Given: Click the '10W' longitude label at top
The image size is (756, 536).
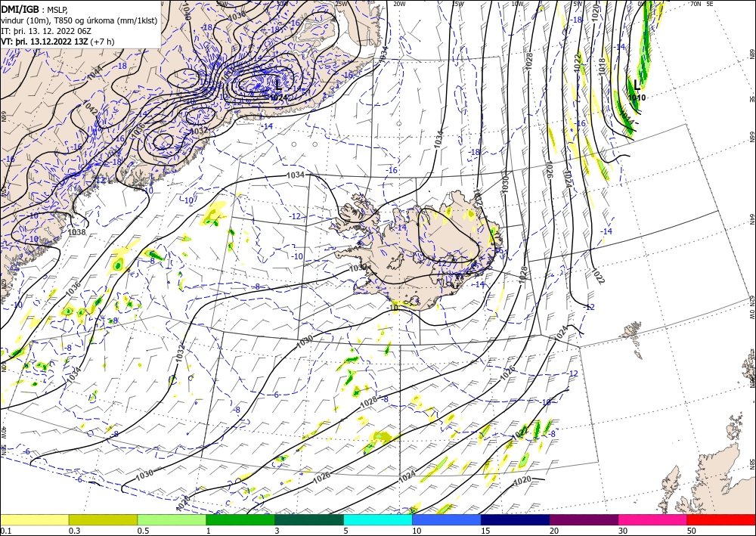Looking at the screenshot, I should click(517, 4).
